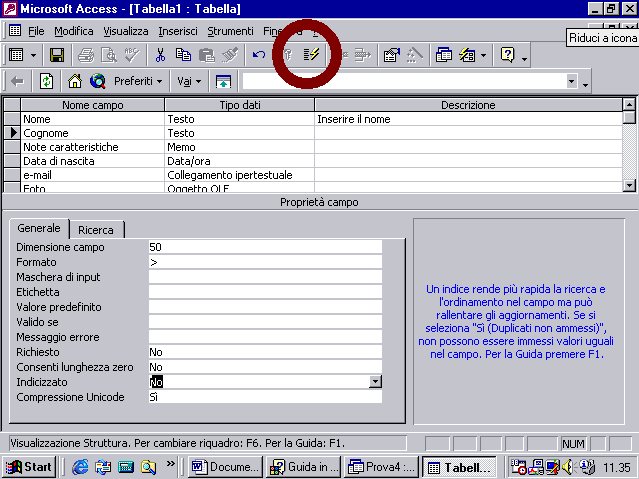Viewport: 639px width, 479px height.
Task: Open the Vai dropdown menu
Action: 189,82
